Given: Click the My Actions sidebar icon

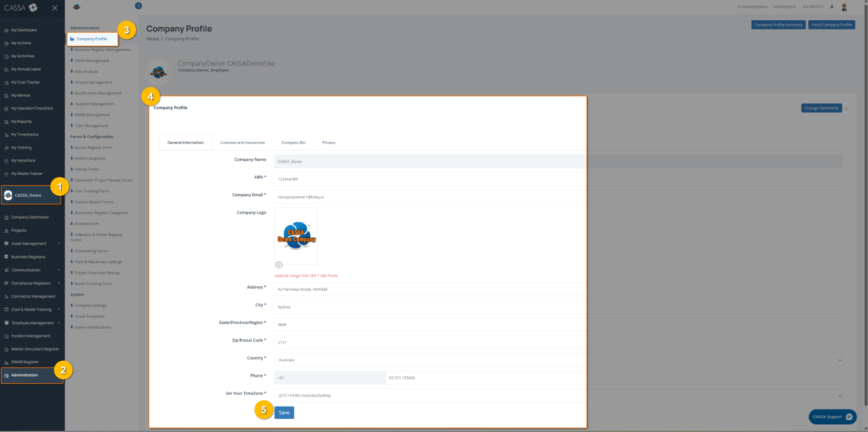Looking at the screenshot, I should [x=6, y=43].
